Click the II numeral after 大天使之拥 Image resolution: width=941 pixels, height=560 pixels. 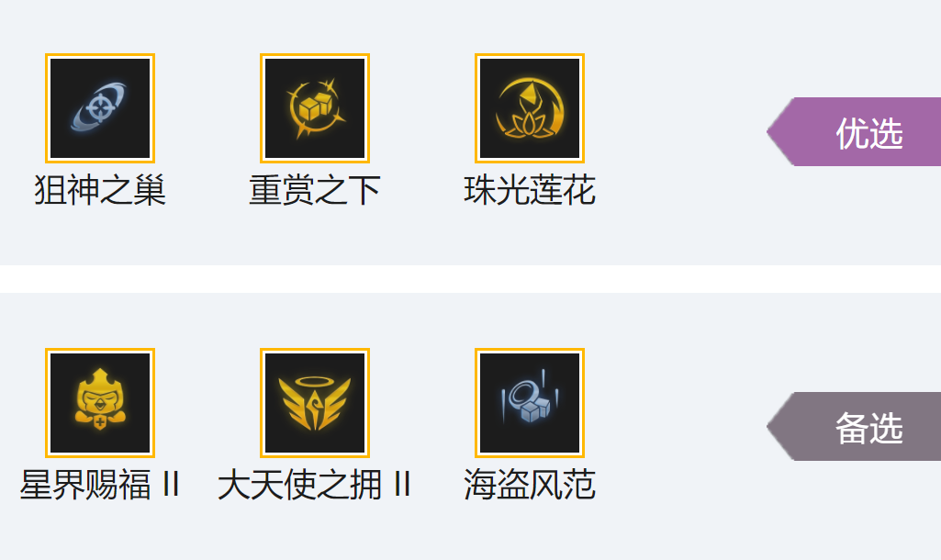click(x=402, y=485)
